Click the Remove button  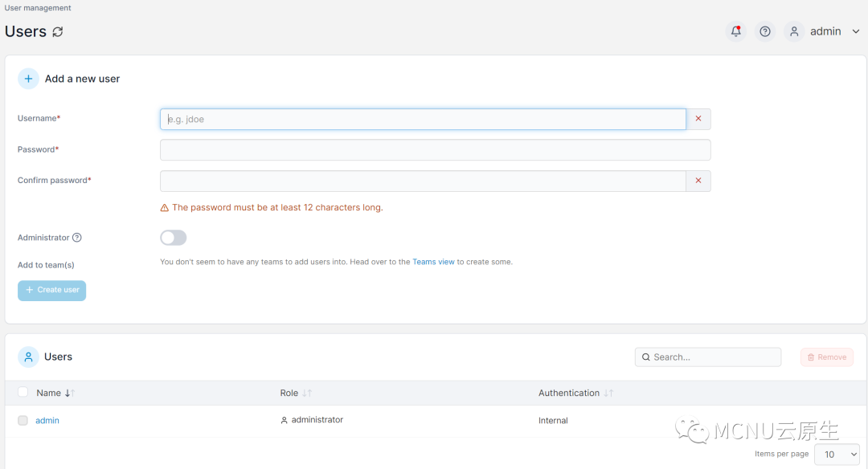point(827,357)
